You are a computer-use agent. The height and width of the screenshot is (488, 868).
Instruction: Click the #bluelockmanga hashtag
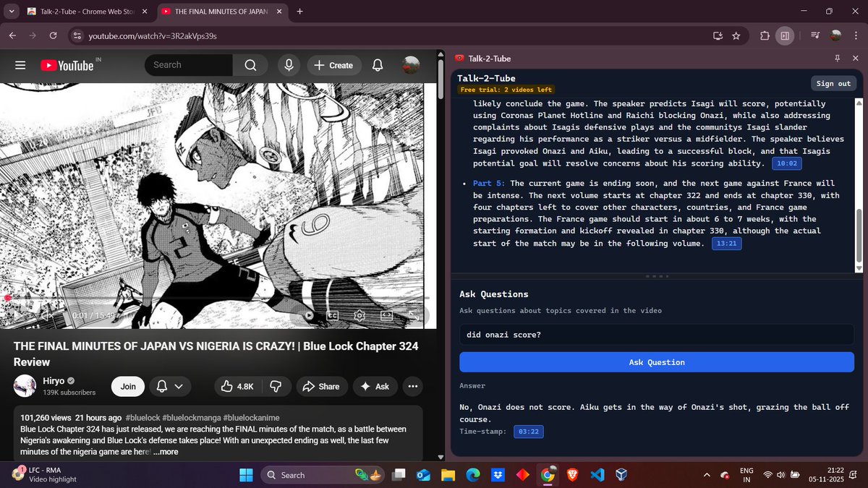click(x=191, y=418)
